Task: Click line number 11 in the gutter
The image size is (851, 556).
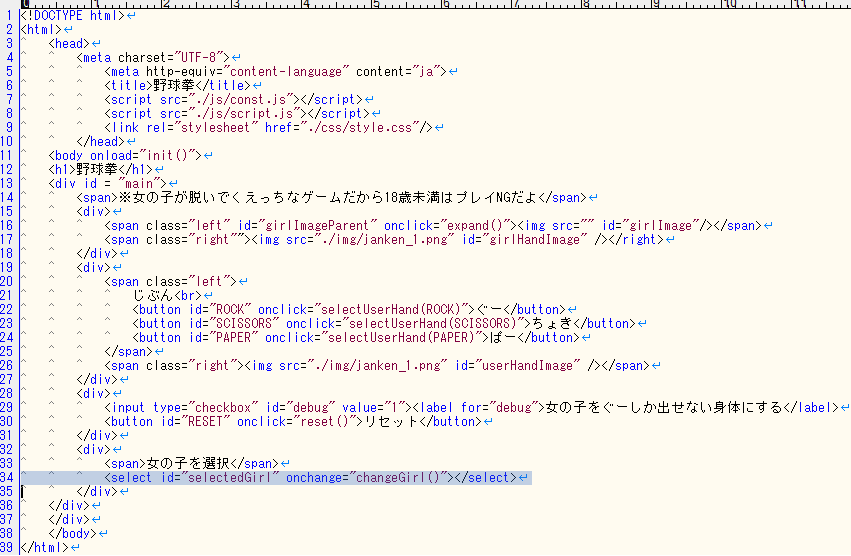Action: point(9,155)
